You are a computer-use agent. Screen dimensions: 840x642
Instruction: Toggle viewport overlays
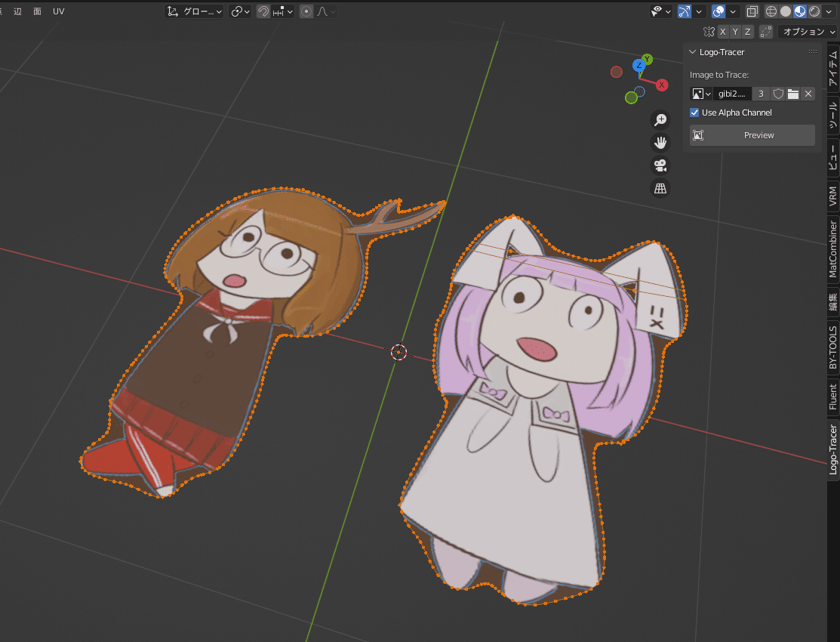tap(718, 11)
